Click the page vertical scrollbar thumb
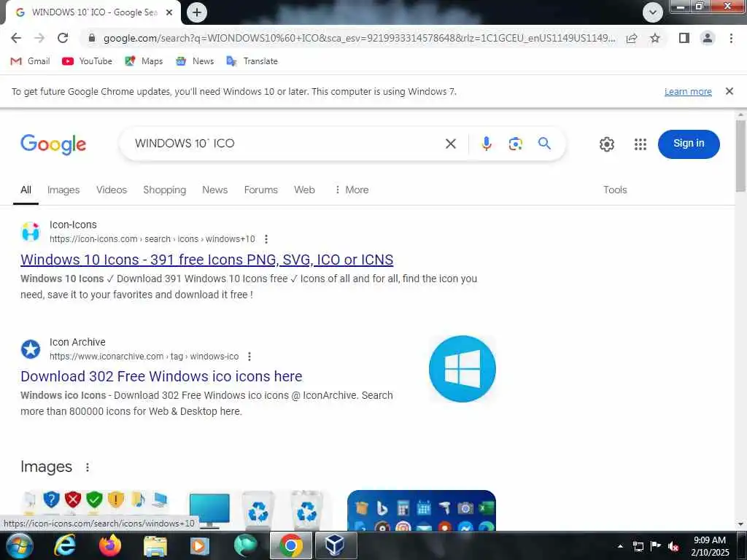The height and width of the screenshot is (560, 747). pos(740,156)
